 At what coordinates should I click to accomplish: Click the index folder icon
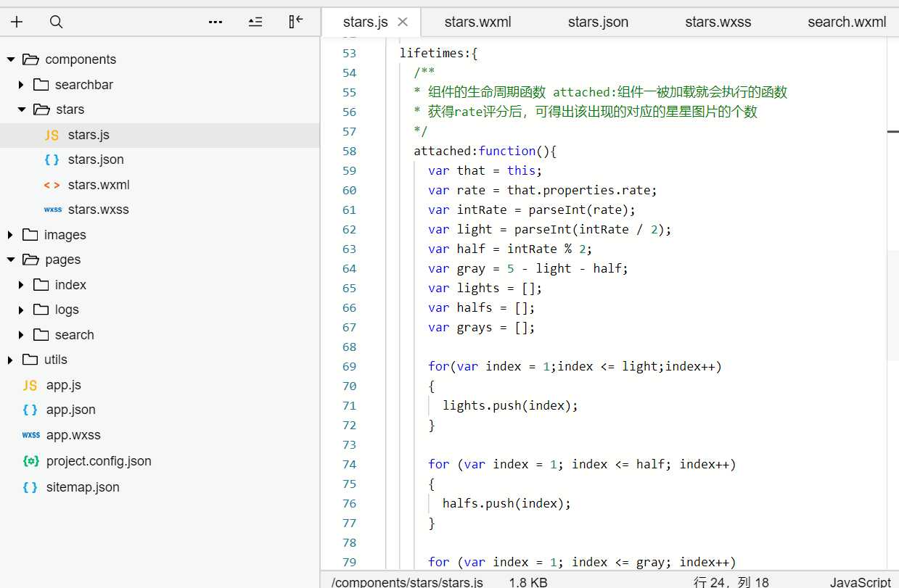[x=41, y=285]
